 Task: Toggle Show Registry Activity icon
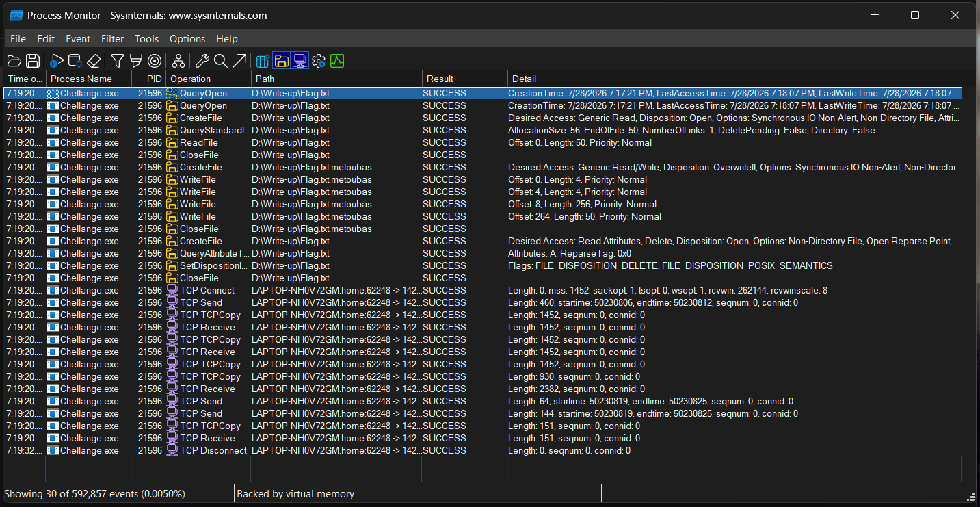(x=263, y=61)
